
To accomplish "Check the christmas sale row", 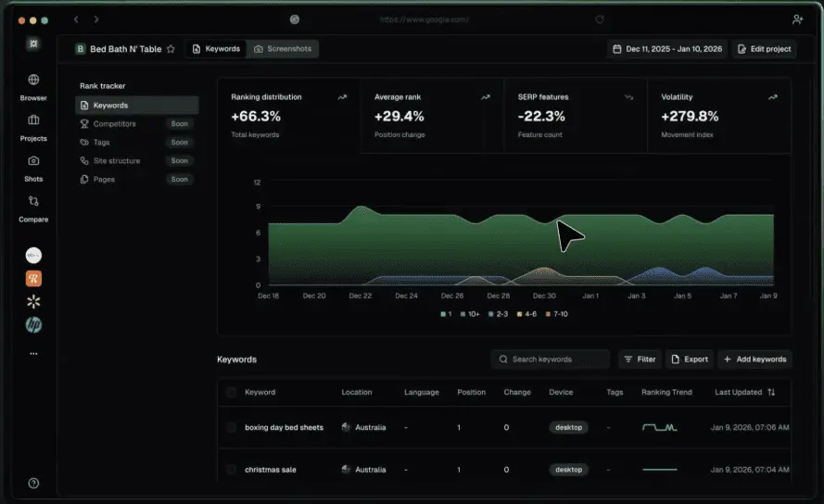I will [231, 470].
